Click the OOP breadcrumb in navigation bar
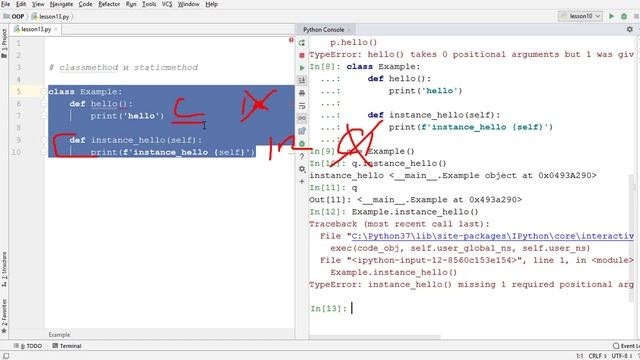The image size is (640, 360). point(14,17)
